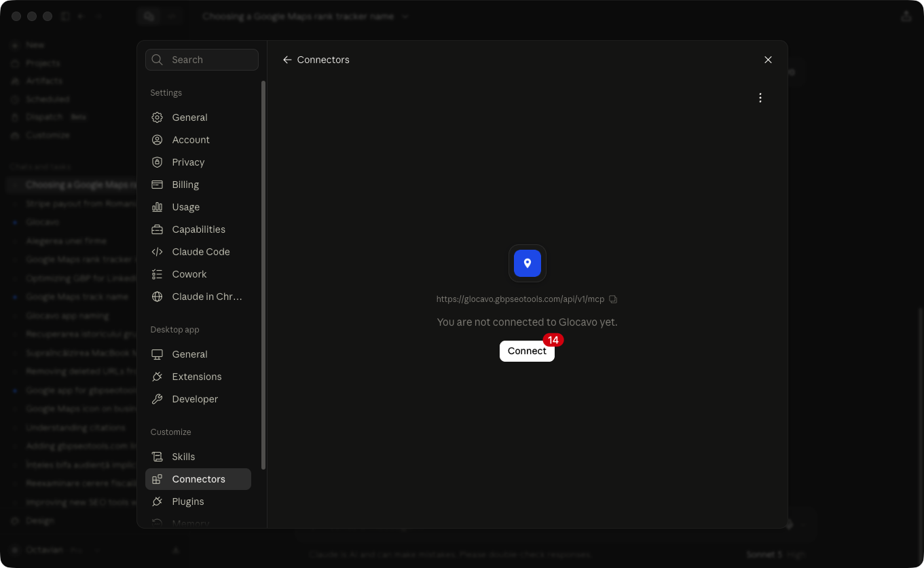Open Cowork settings
The width and height of the screenshot is (924, 568).
tap(198, 274)
